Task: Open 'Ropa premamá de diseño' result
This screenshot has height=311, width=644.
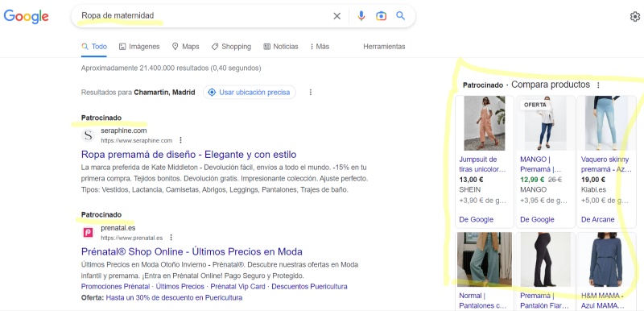Action: pos(189,155)
